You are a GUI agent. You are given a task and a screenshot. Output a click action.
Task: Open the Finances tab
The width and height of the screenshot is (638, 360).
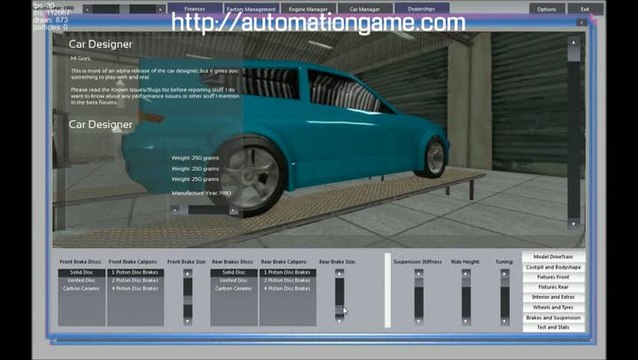[195, 9]
